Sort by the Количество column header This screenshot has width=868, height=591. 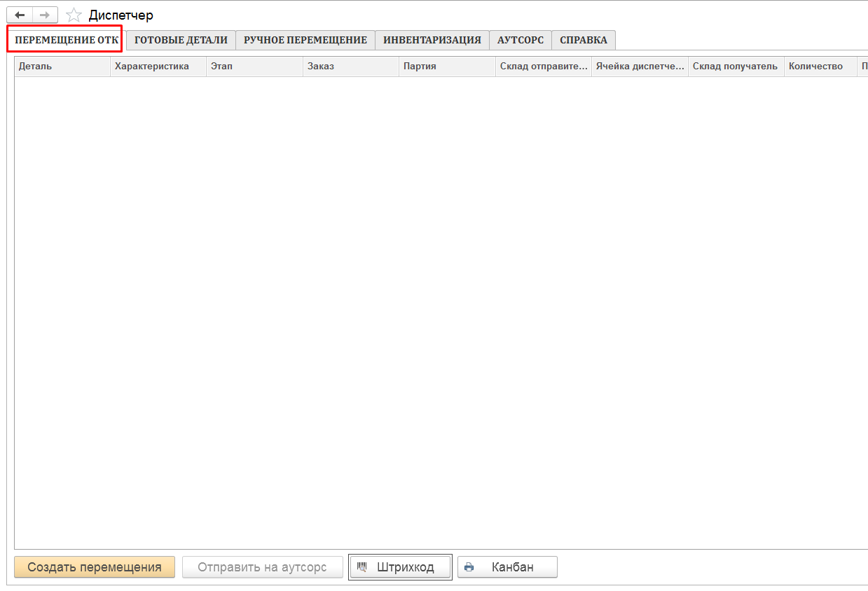pos(820,67)
